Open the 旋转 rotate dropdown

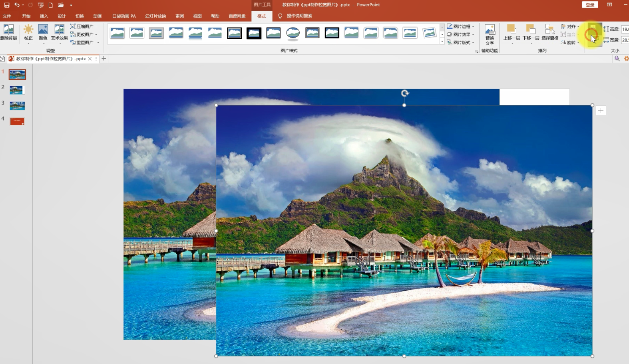pyautogui.click(x=570, y=42)
